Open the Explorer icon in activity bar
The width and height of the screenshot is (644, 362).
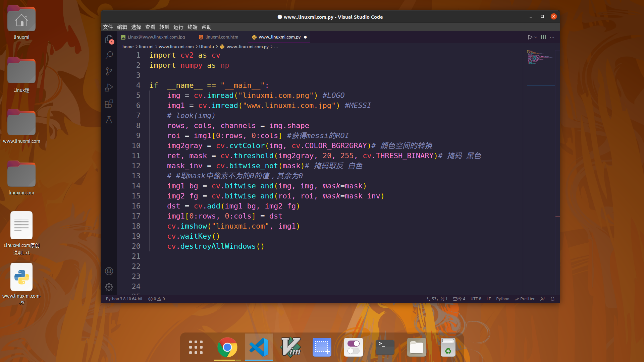(x=109, y=39)
